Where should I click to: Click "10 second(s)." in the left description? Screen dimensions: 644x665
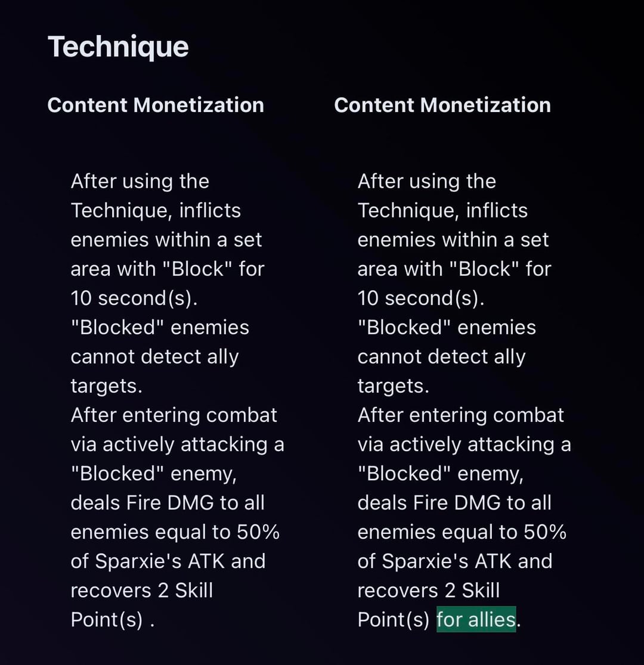(134, 298)
